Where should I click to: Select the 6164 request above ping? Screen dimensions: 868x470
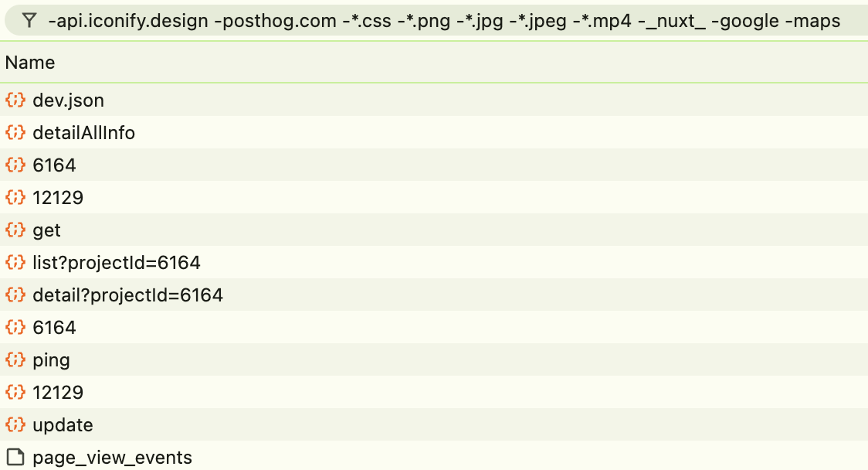pyautogui.click(x=54, y=327)
